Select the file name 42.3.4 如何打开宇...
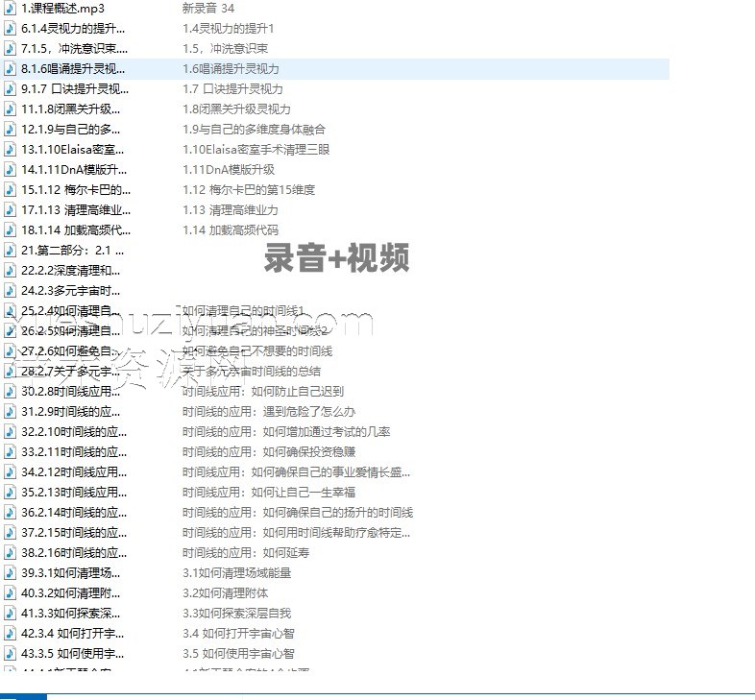The image size is (755, 700). pos(72,634)
